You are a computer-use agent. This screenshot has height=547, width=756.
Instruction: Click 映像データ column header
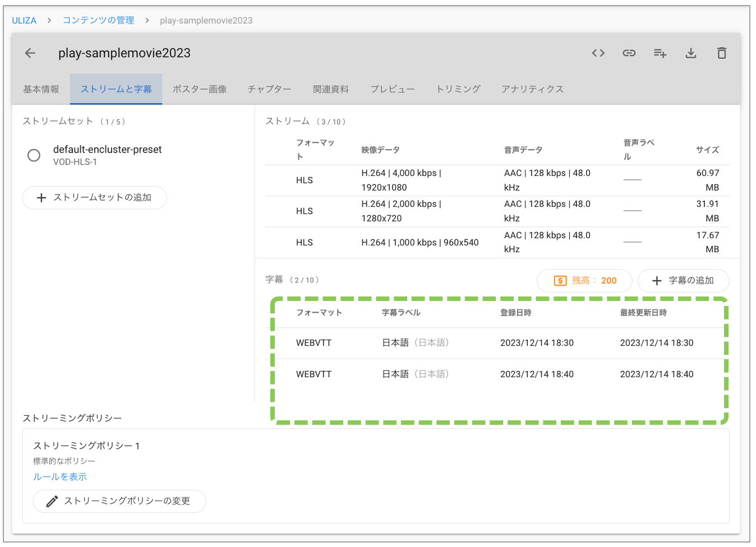[381, 150]
